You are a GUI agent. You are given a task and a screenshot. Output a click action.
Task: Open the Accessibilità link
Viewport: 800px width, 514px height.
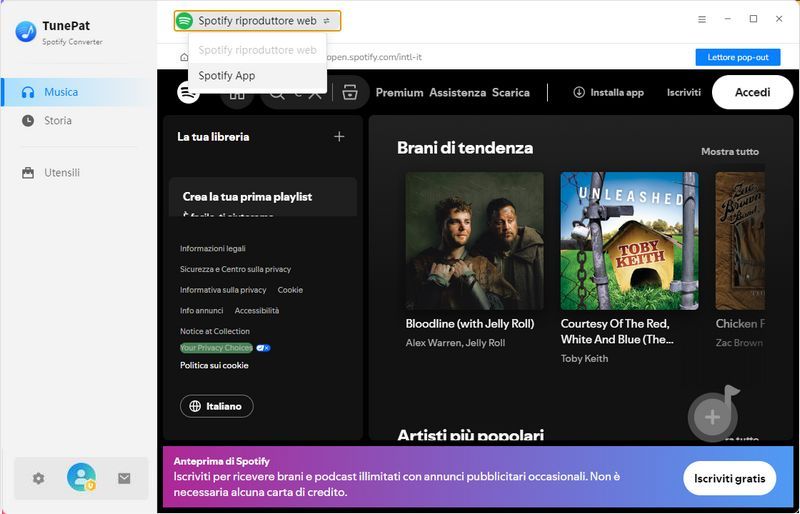coord(257,310)
